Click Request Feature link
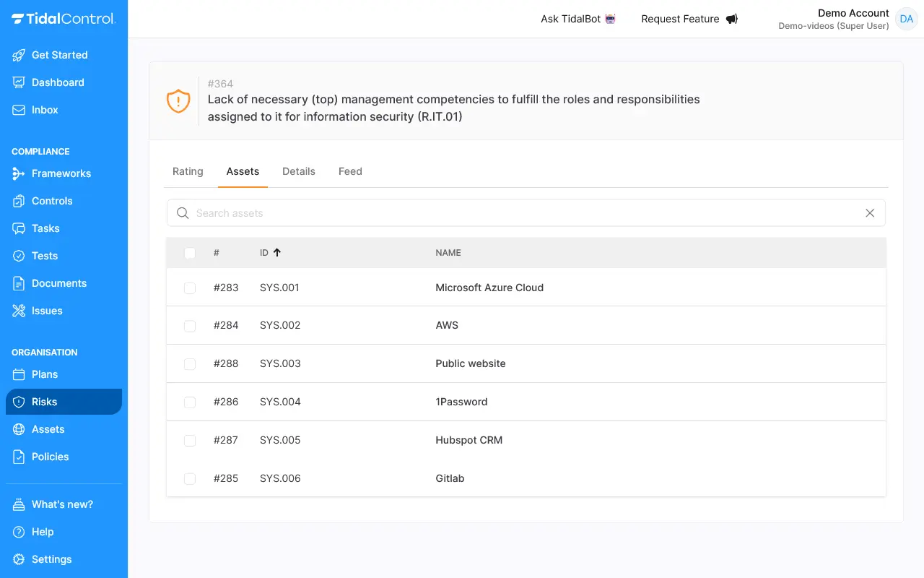924x578 pixels. (689, 19)
